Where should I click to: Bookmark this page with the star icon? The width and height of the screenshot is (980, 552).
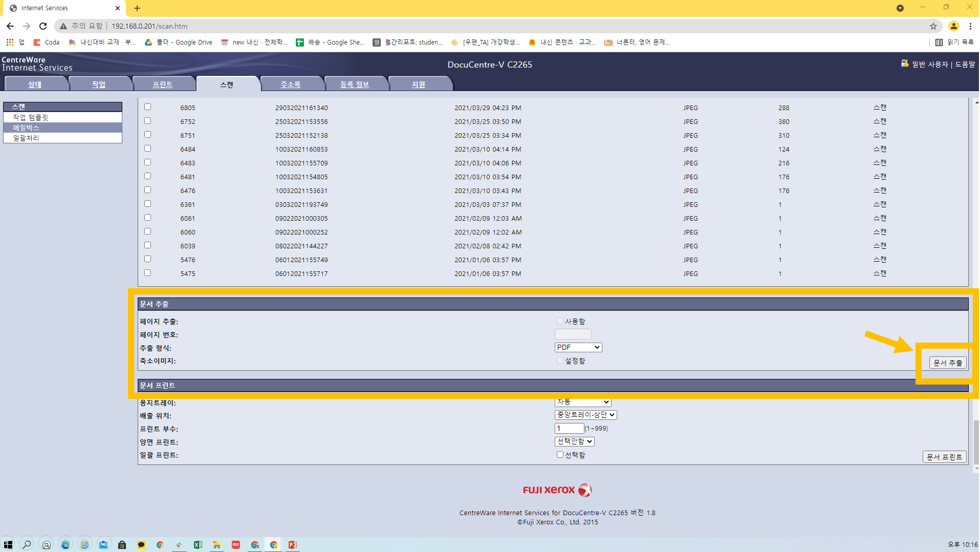933,26
